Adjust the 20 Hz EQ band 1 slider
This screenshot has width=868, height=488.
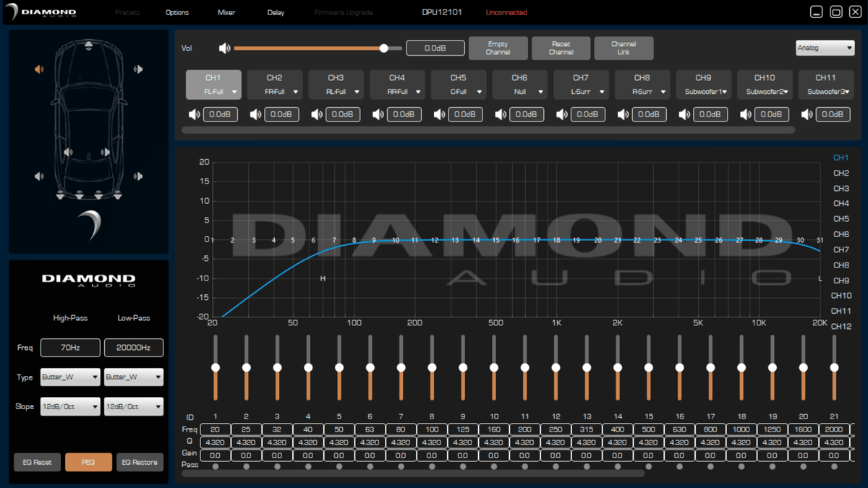[216, 368]
